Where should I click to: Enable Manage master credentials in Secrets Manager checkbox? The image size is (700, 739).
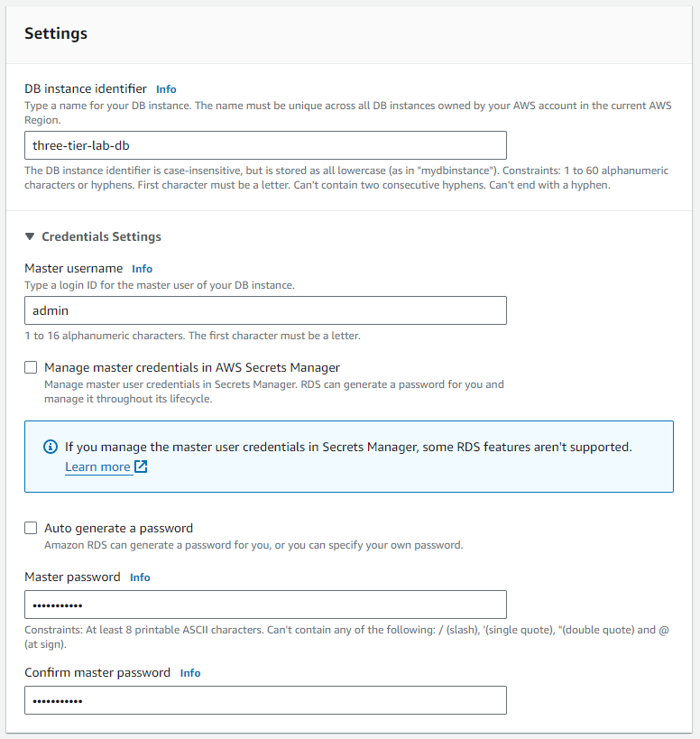(32, 367)
